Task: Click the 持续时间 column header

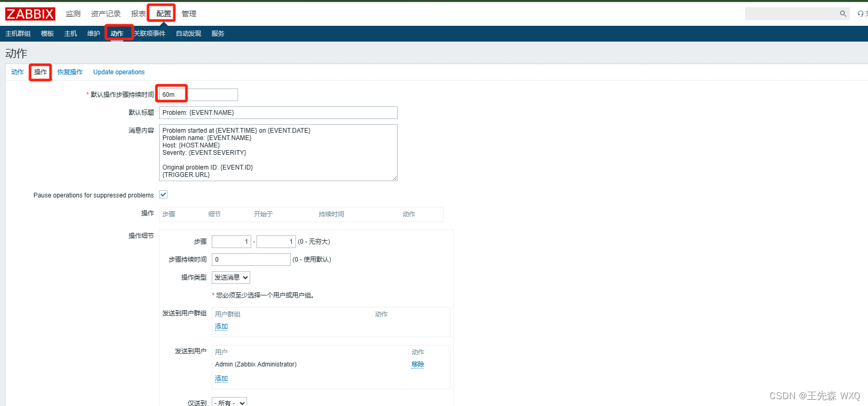Action: 331,214
